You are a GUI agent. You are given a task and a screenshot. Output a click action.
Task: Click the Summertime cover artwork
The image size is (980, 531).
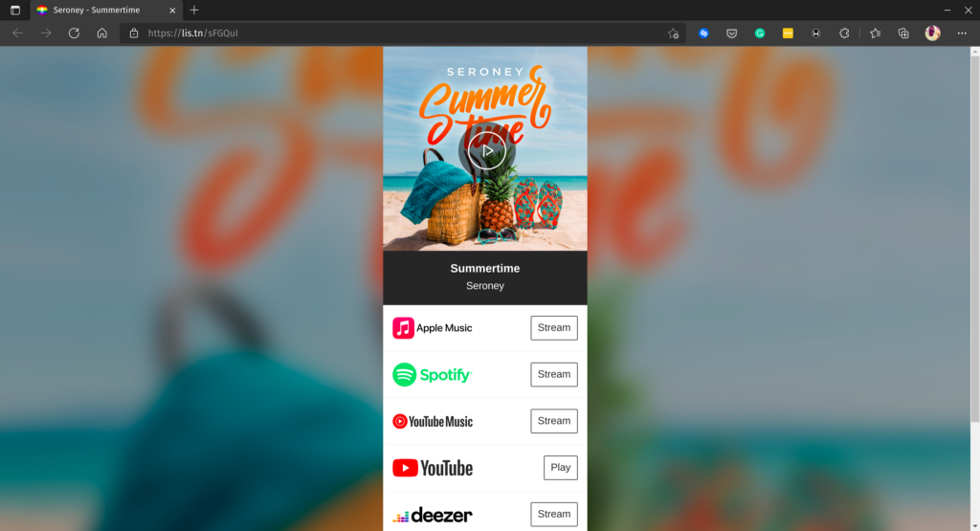[485, 148]
